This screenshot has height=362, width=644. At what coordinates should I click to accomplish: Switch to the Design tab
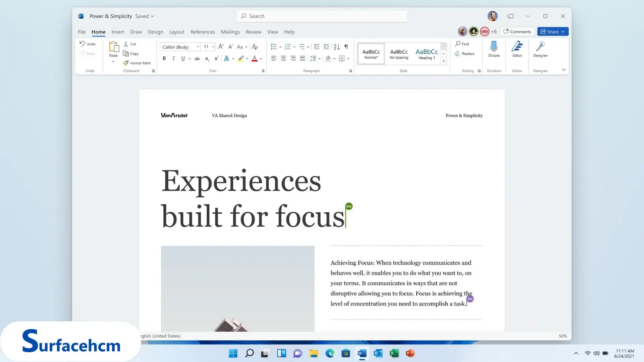155,32
